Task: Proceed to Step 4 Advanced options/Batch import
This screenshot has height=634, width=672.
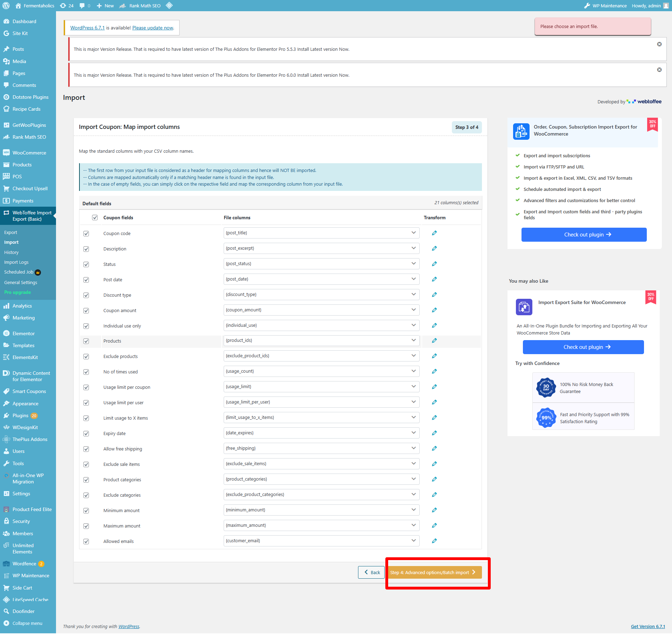Action: click(434, 572)
